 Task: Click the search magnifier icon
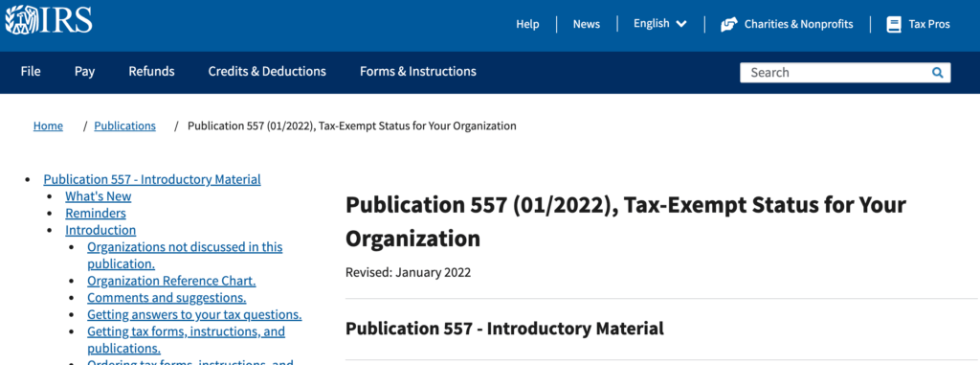tap(937, 73)
